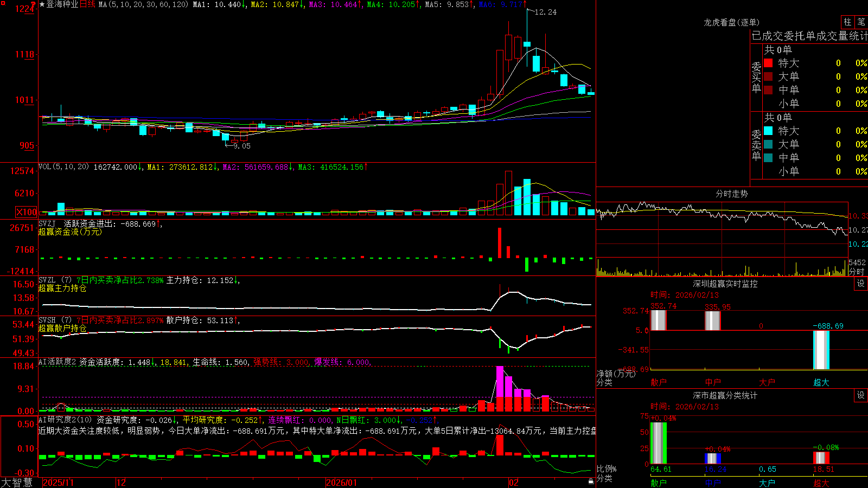Click the SVZL indicator name
The width and height of the screenshot is (868, 488).
[47, 280]
